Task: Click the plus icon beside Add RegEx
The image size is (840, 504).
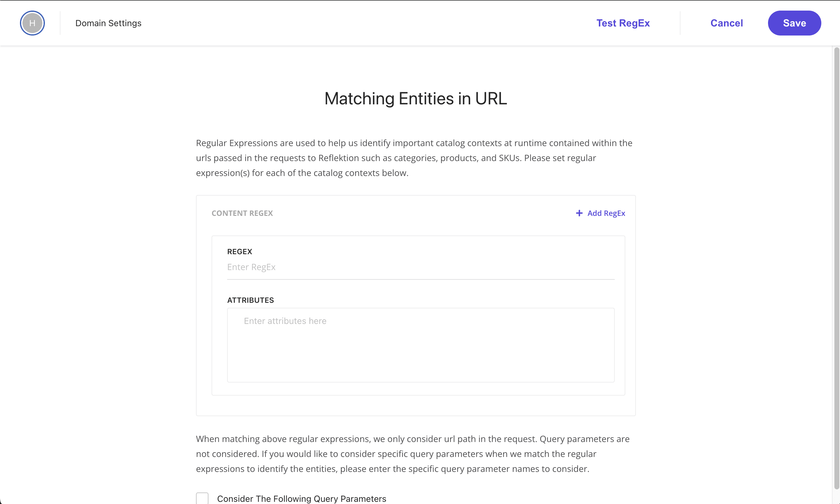Action: [579, 213]
